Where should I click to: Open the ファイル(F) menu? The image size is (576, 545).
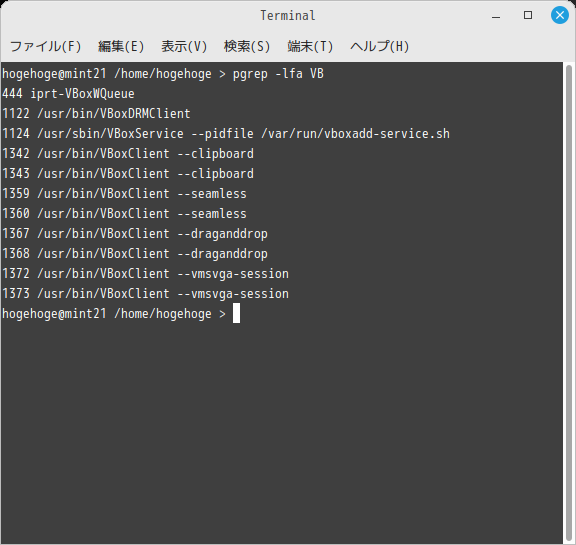click(x=46, y=46)
